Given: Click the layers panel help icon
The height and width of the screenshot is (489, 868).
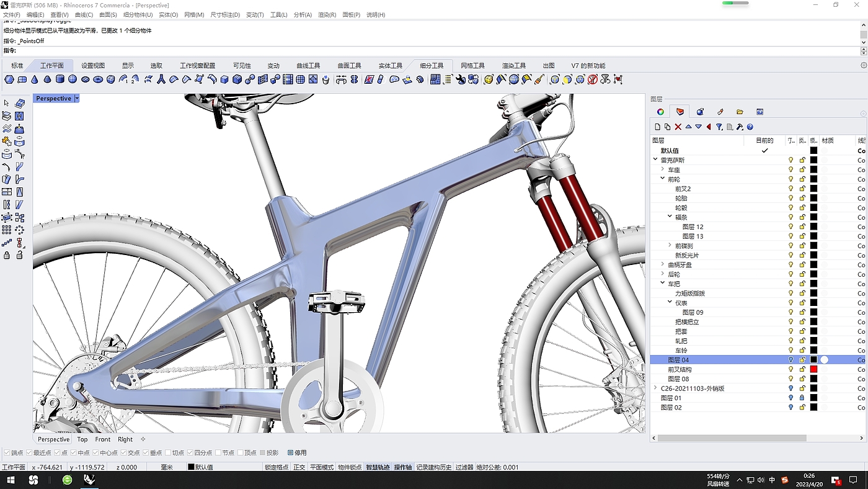Looking at the screenshot, I should (x=750, y=127).
